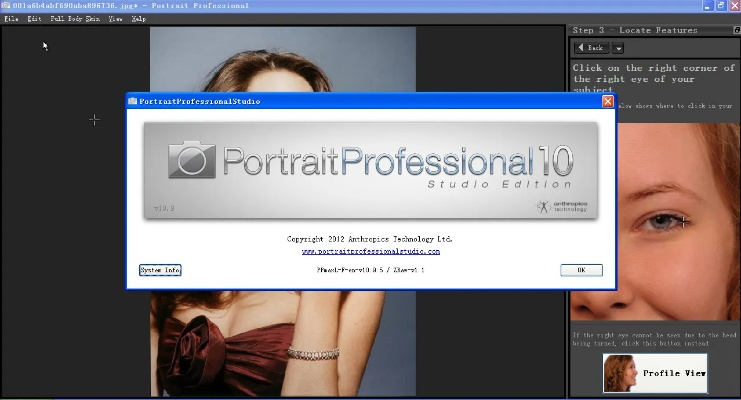The width and height of the screenshot is (741, 400).
Task: Go back using the Back button
Action: (x=591, y=48)
